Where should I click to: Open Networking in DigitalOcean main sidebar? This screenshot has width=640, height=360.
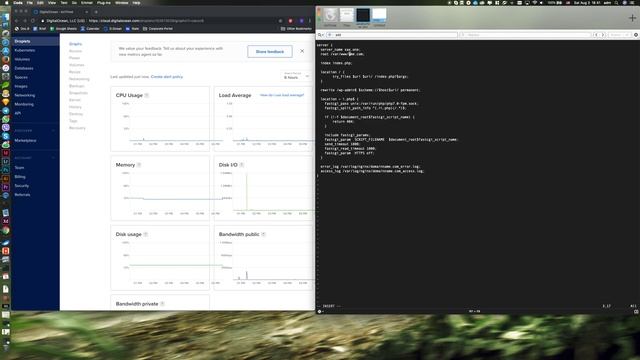[24, 95]
